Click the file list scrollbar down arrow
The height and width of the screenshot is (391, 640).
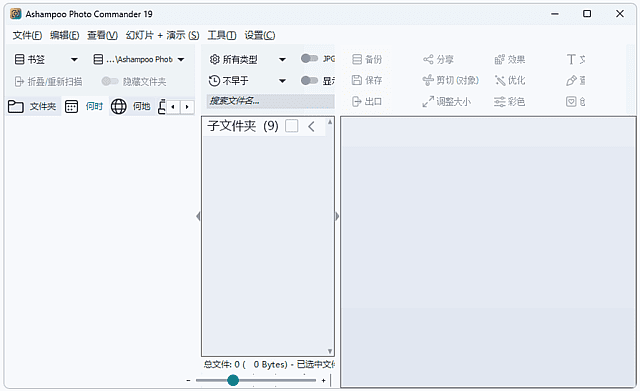point(330,351)
